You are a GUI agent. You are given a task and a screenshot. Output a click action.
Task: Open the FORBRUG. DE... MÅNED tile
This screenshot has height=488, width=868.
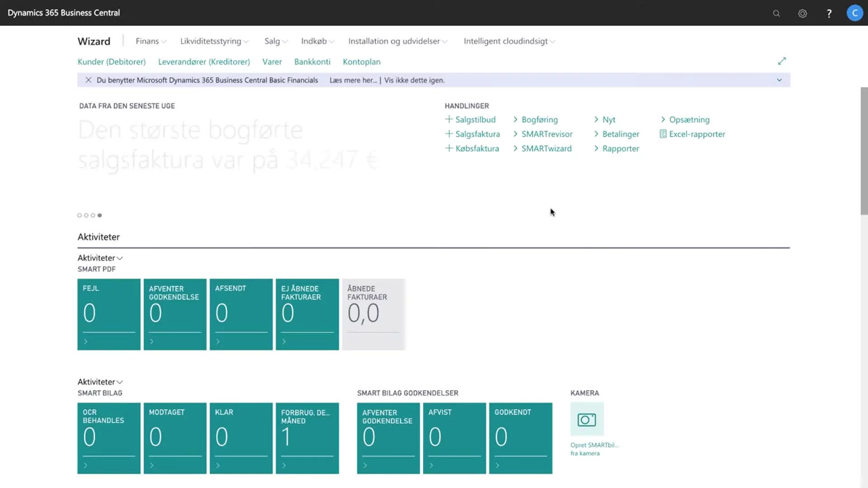(x=307, y=438)
